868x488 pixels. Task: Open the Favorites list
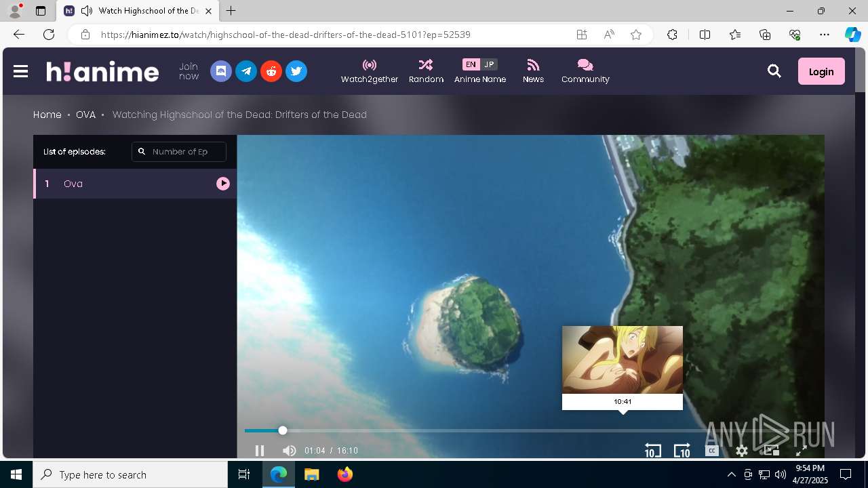pos(735,35)
